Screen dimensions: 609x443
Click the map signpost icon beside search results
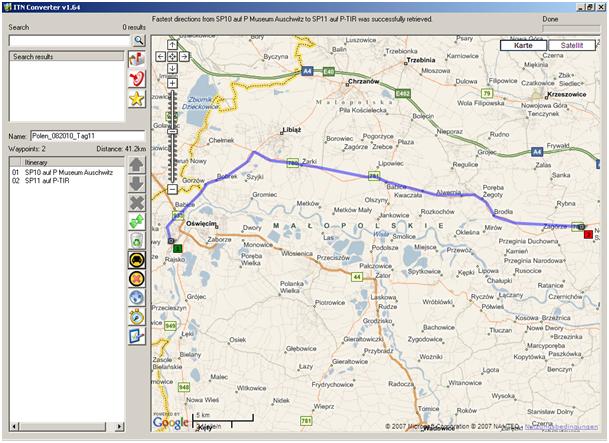point(137,59)
